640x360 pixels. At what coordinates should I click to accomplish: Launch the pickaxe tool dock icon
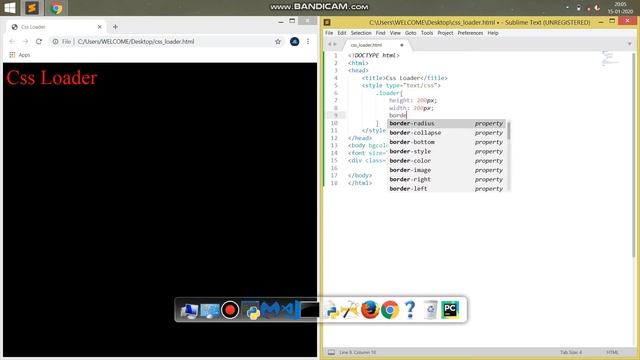(350, 310)
